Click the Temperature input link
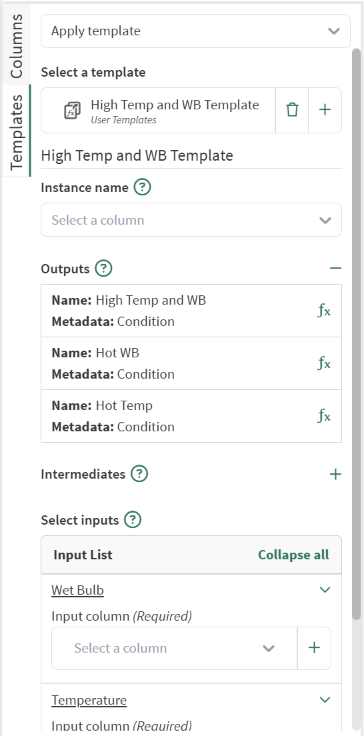This screenshot has width=364, height=736. [x=89, y=700]
